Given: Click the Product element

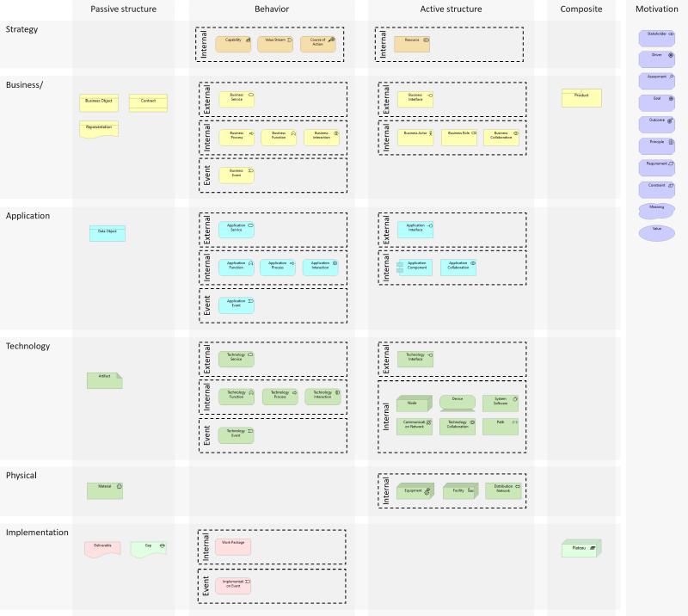Looking at the screenshot, I should point(582,98).
